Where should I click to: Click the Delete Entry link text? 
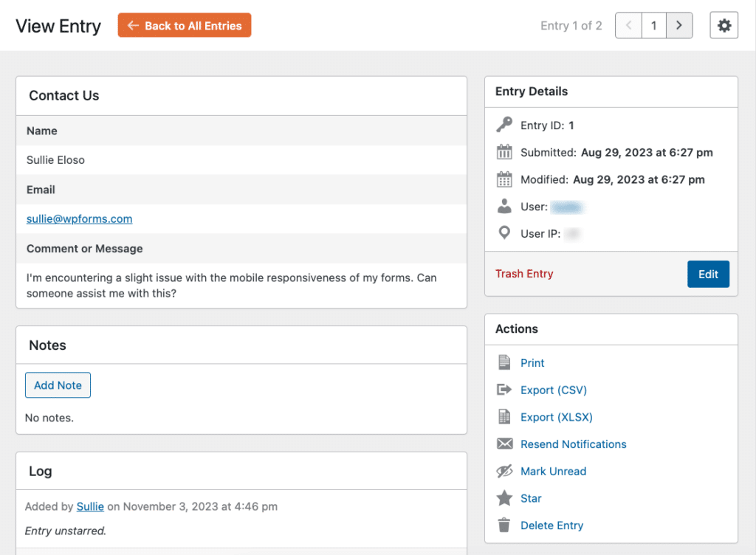point(551,525)
